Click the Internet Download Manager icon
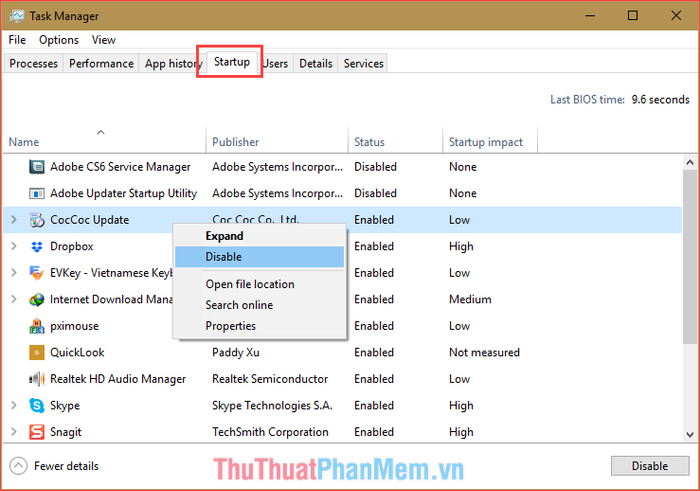Image resolution: width=700 pixels, height=491 pixels. tap(37, 300)
